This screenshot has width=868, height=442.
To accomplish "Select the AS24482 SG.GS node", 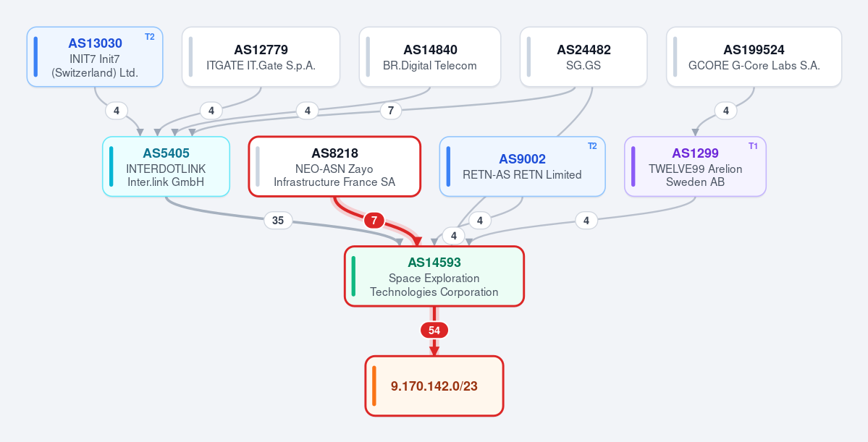I will coord(583,57).
